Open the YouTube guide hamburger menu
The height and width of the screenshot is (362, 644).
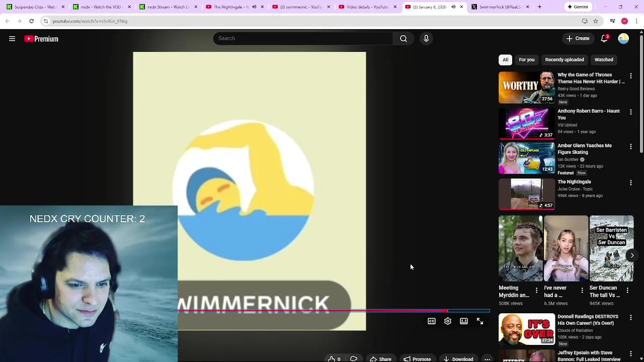coord(12,39)
